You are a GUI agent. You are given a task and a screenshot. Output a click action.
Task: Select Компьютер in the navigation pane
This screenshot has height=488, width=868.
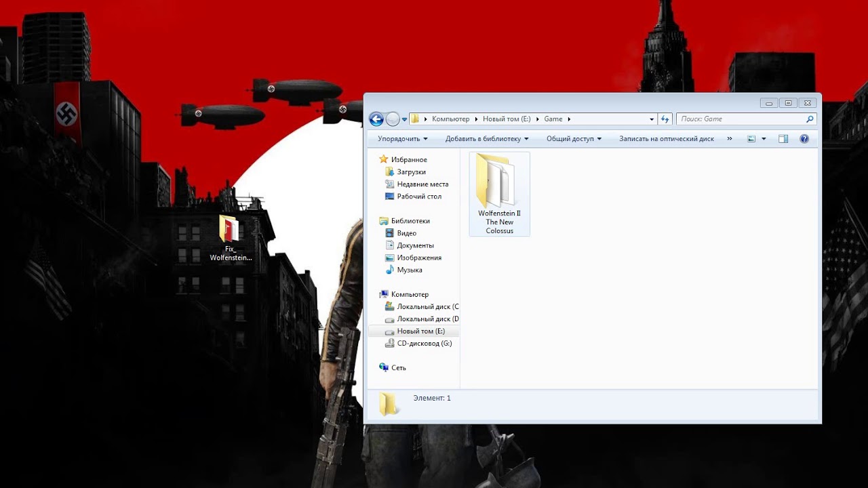[x=410, y=295]
